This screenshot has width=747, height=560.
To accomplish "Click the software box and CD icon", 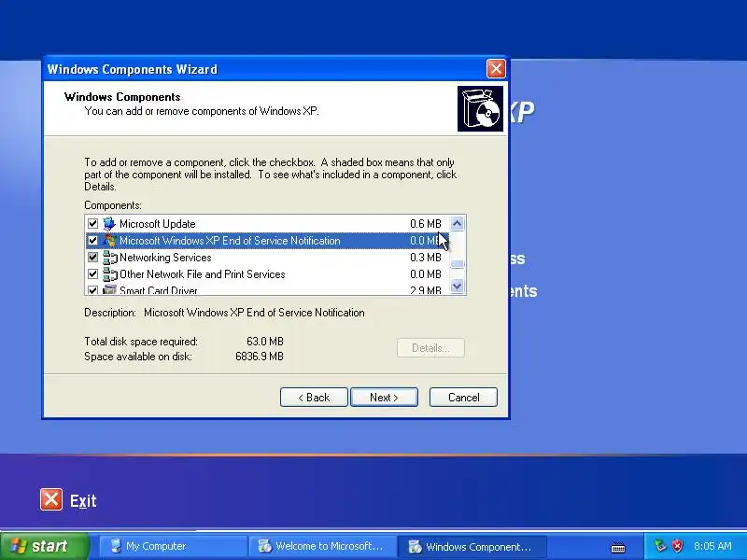I will click(480, 108).
